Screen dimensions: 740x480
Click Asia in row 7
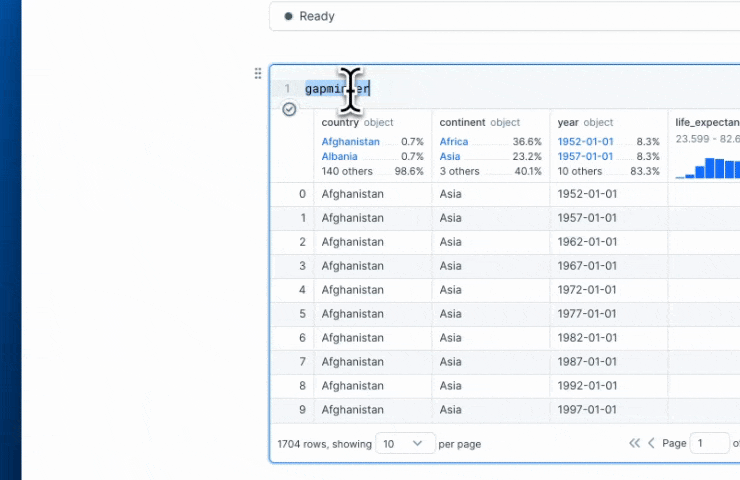pos(450,362)
